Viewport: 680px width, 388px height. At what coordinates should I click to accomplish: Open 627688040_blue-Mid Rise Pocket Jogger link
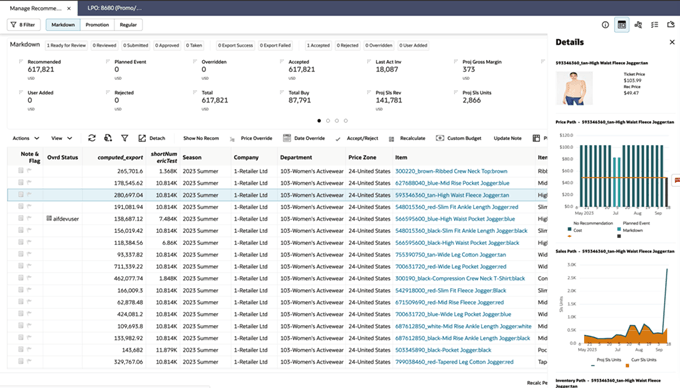tap(452, 183)
